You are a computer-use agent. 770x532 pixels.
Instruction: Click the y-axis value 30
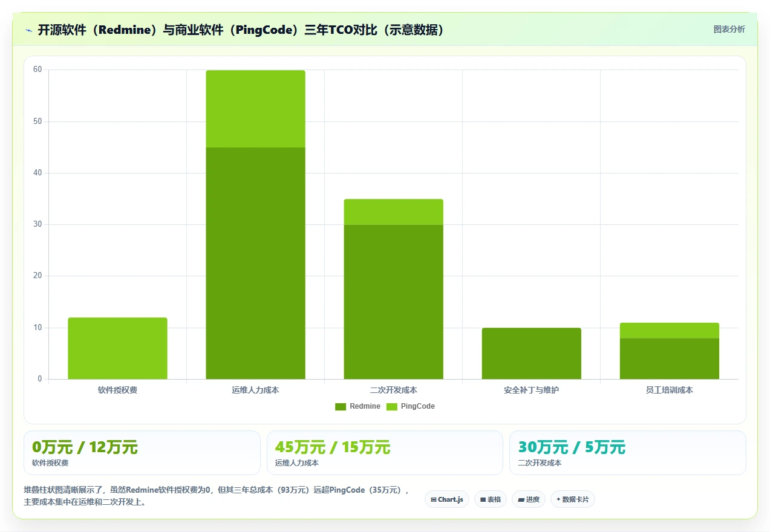coord(38,224)
